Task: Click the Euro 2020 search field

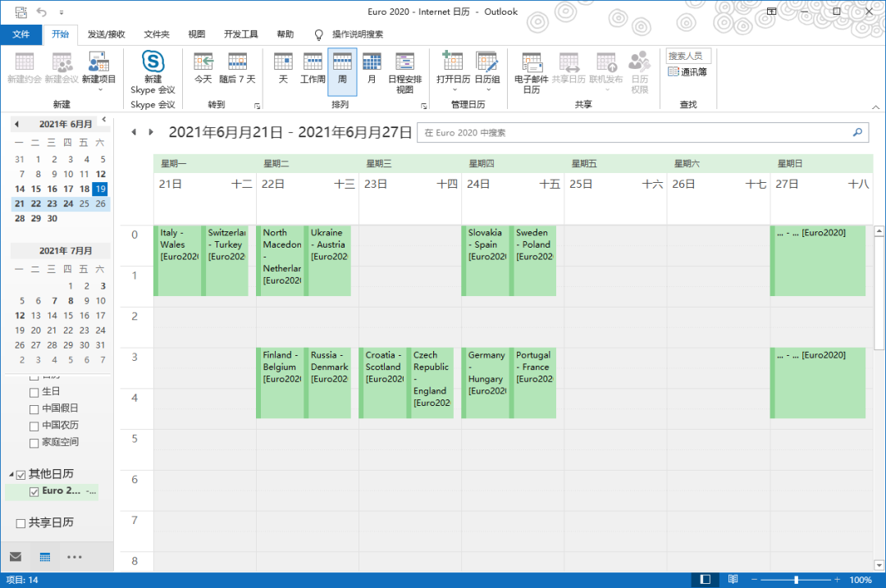Action: [x=642, y=132]
